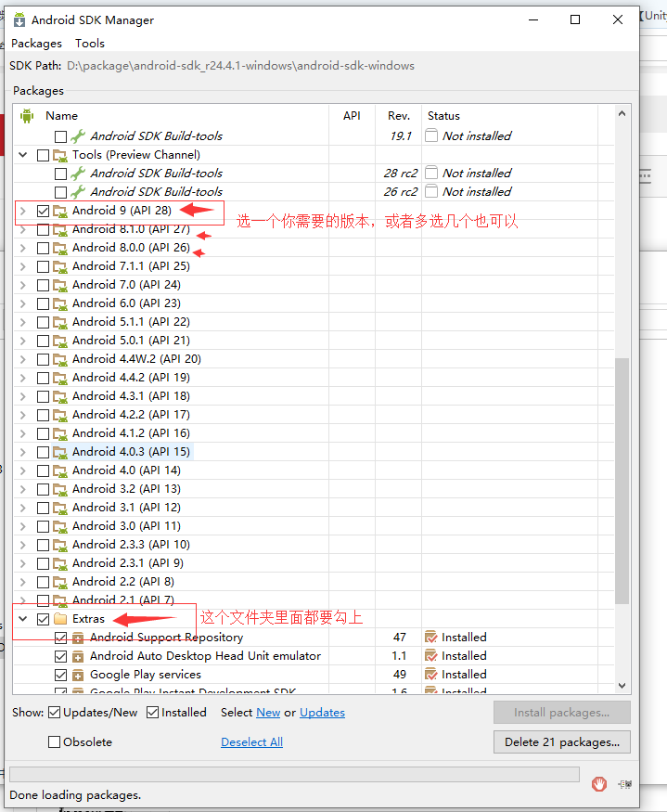Viewport: 667px width, 812px height.
Task: Check the Android 7.0 (API 24) checkbox
Action: pos(43,285)
